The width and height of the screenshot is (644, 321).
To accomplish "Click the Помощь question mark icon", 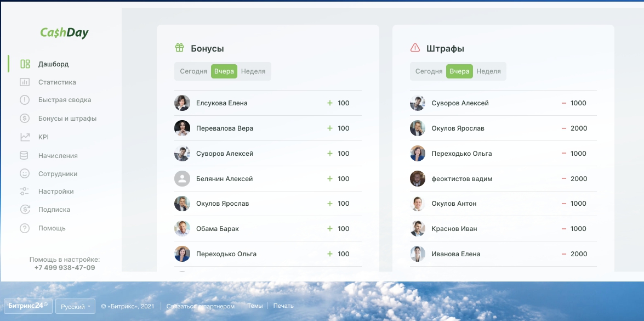I will pos(25,228).
